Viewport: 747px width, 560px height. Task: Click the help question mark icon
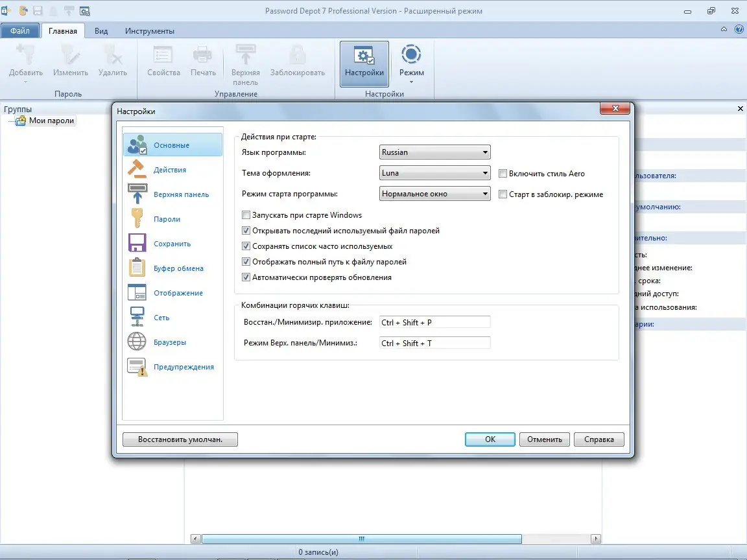739,30
